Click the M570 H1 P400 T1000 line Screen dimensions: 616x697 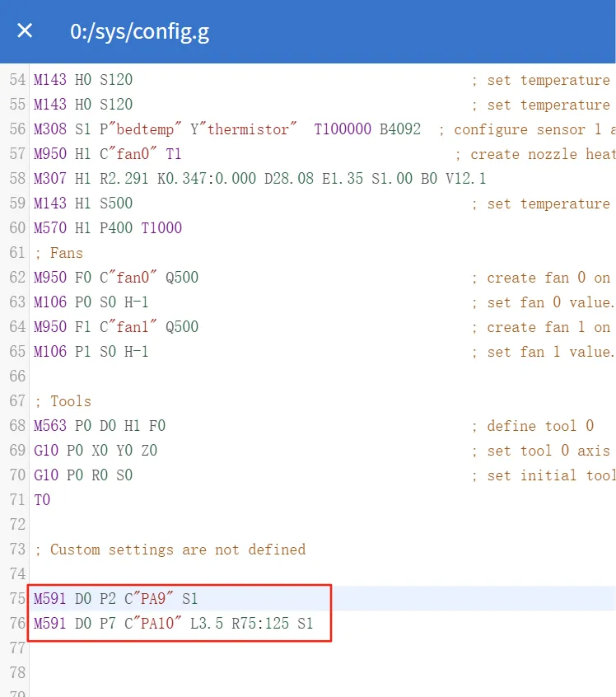[107, 228]
